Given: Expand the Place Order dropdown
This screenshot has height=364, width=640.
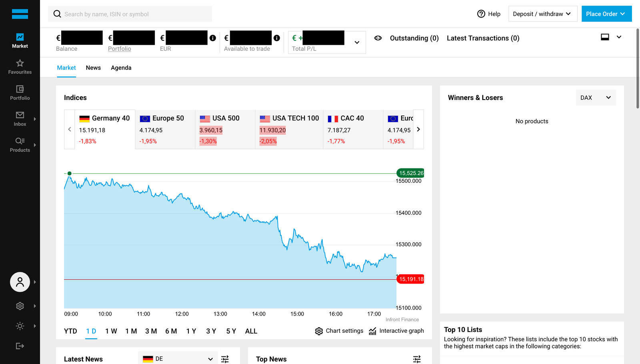Looking at the screenshot, I should pos(606,14).
